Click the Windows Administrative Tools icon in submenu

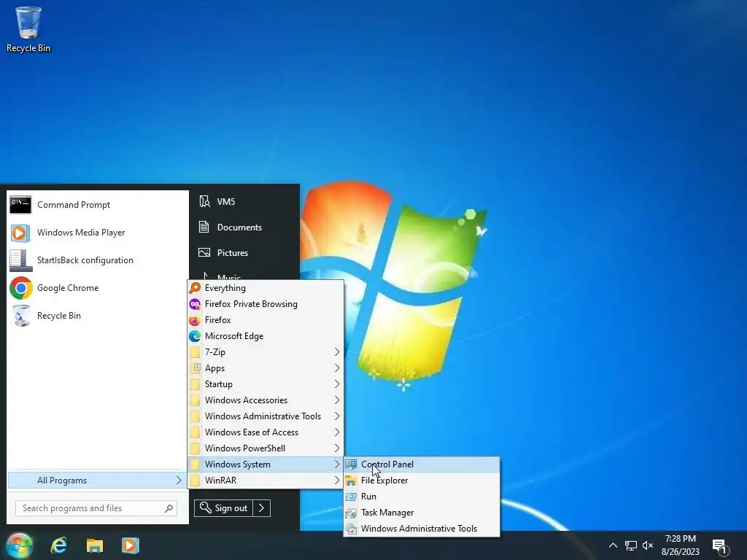[351, 529]
